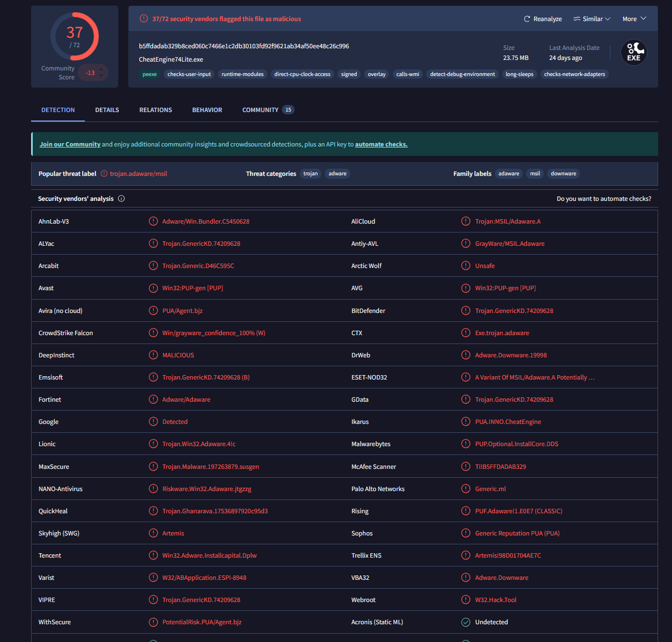Click alert icon beside W32.Hack.Tool
The height and width of the screenshot is (642, 672).
[466, 599]
